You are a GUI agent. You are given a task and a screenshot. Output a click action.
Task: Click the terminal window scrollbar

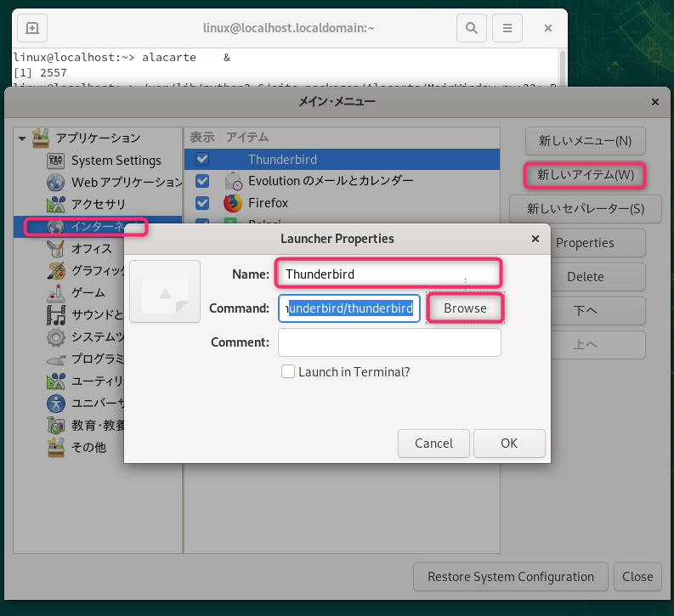click(562, 69)
